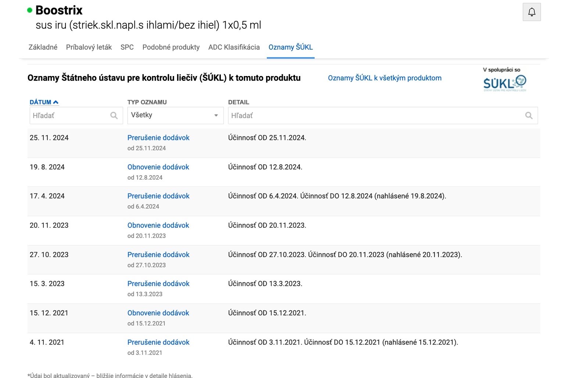Go to the Podobné produkty tab

pos(171,47)
